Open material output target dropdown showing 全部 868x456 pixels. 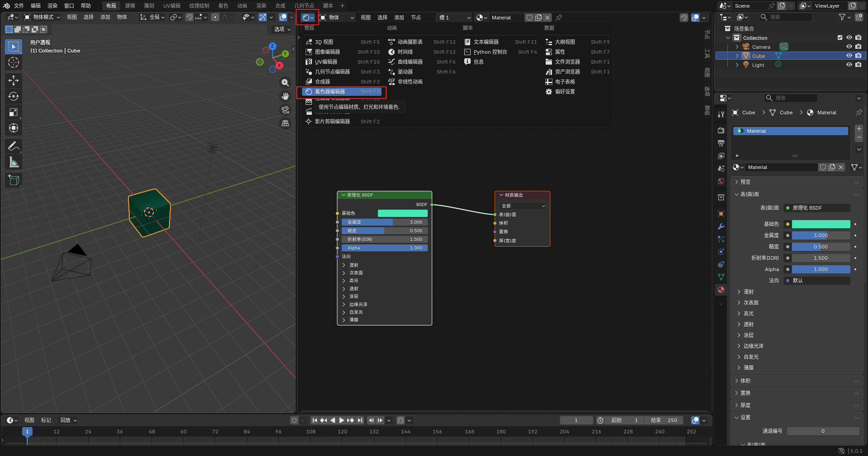(523, 206)
